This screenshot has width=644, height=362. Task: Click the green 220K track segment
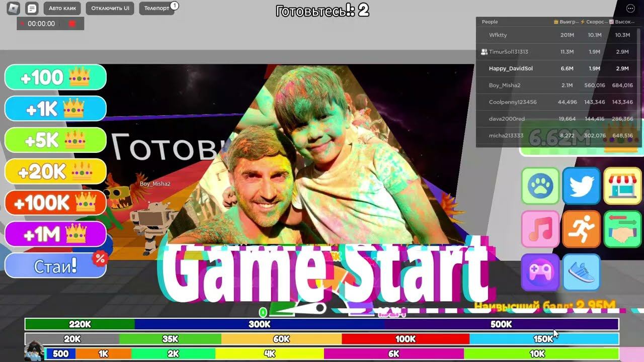(x=80, y=324)
